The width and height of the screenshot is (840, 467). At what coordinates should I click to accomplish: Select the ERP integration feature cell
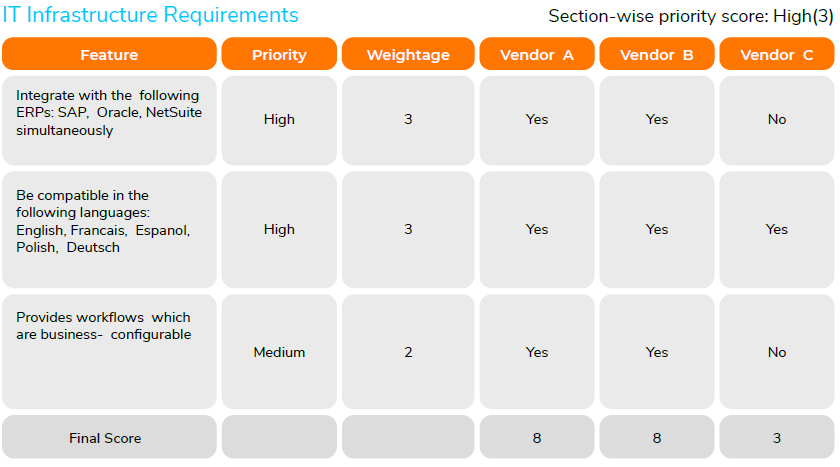point(109,120)
